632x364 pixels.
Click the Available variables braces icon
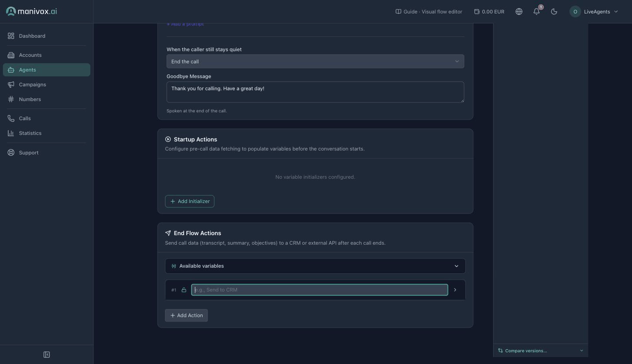174,266
